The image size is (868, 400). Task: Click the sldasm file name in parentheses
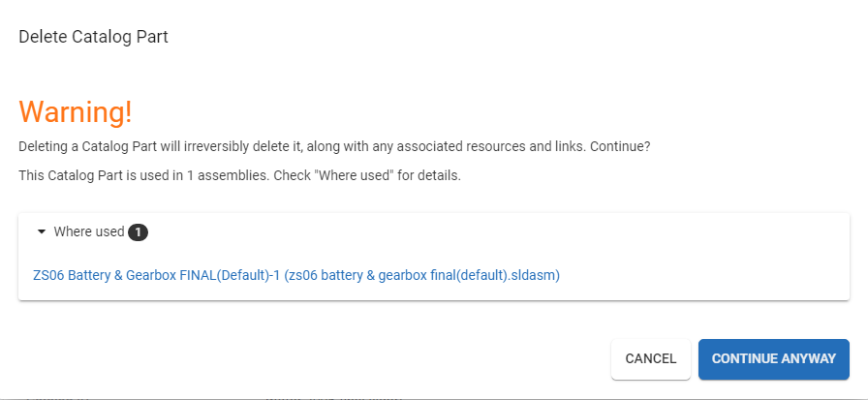[x=422, y=275]
